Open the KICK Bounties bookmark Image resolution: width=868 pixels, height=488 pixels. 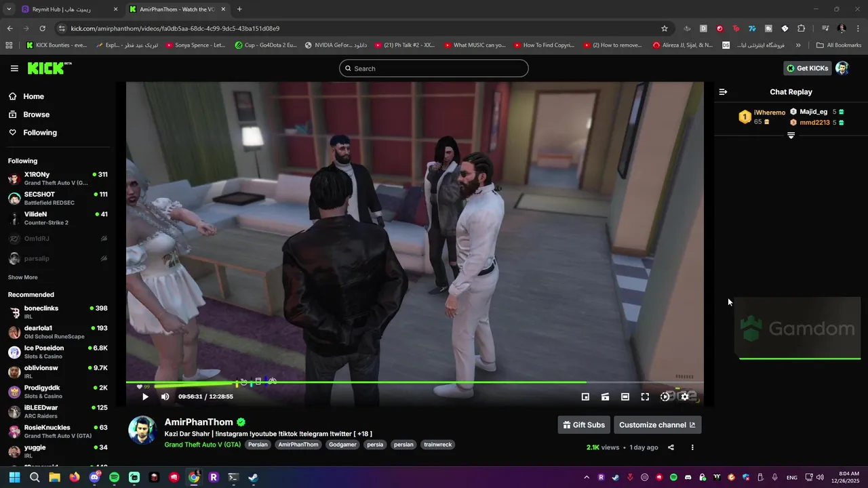pos(57,45)
